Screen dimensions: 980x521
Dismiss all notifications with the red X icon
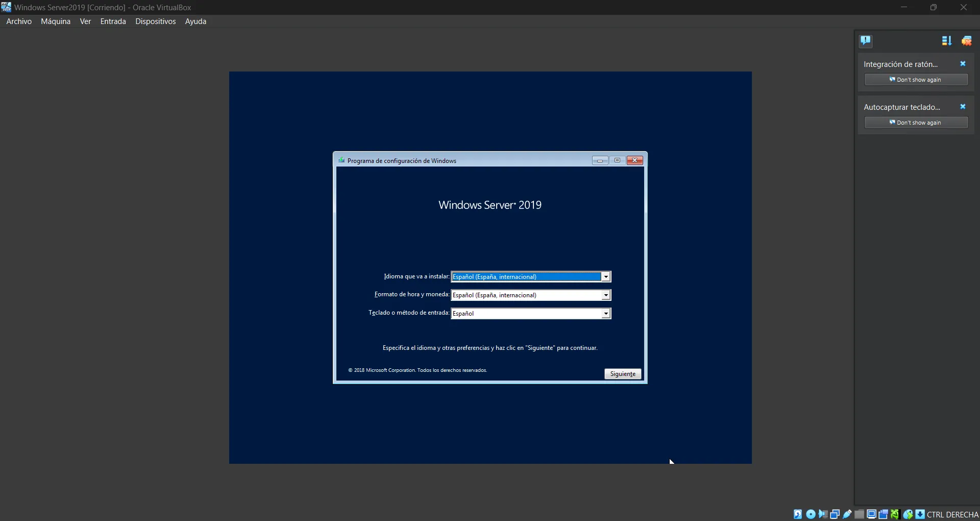(x=967, y=41)
